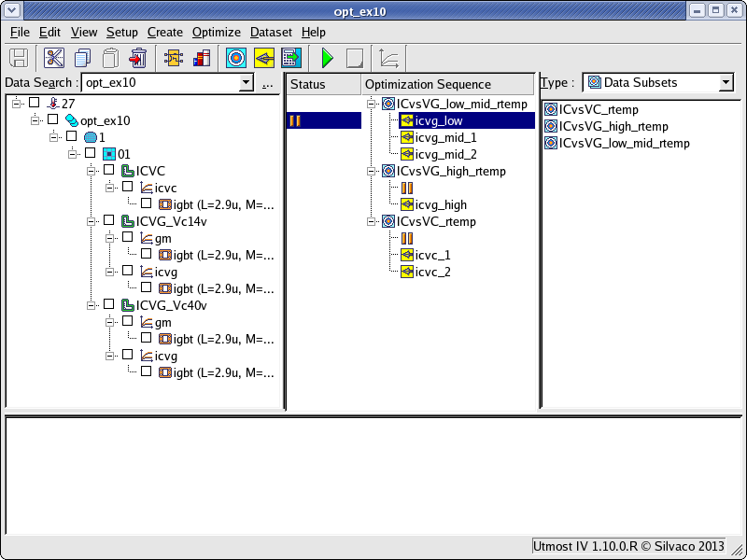Image resolution: width=747 pixels, height=560 pixels.
Task: Open the Optimize menu
Action: coord(217,33)
